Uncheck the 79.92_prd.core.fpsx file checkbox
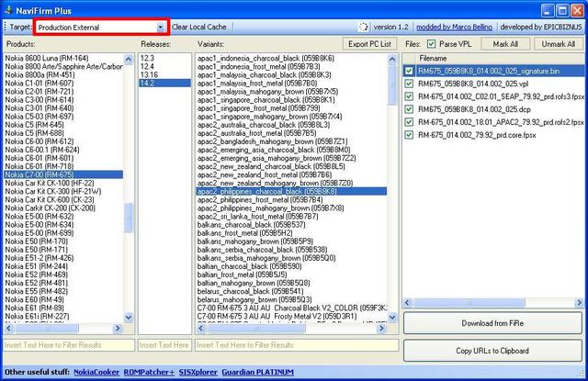Viewport: 588px width, 381px height. point(409,135)
